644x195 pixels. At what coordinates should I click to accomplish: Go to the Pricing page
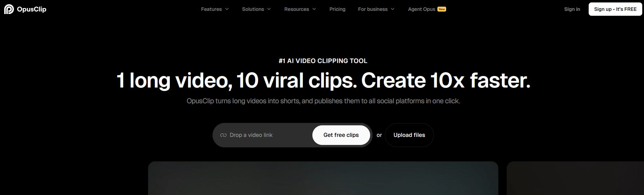click(338, 9)
